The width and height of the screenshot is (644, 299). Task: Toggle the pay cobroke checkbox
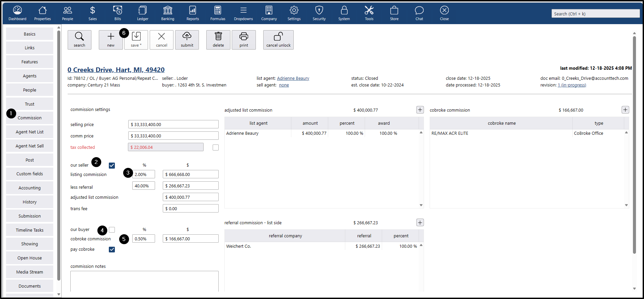tap(112, 249)
